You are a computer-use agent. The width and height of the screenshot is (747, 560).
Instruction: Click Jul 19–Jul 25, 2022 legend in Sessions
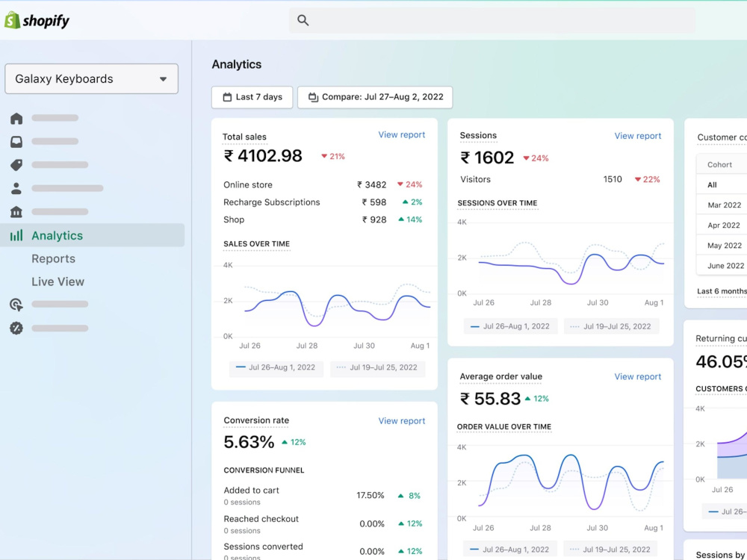tap(611, 327)
